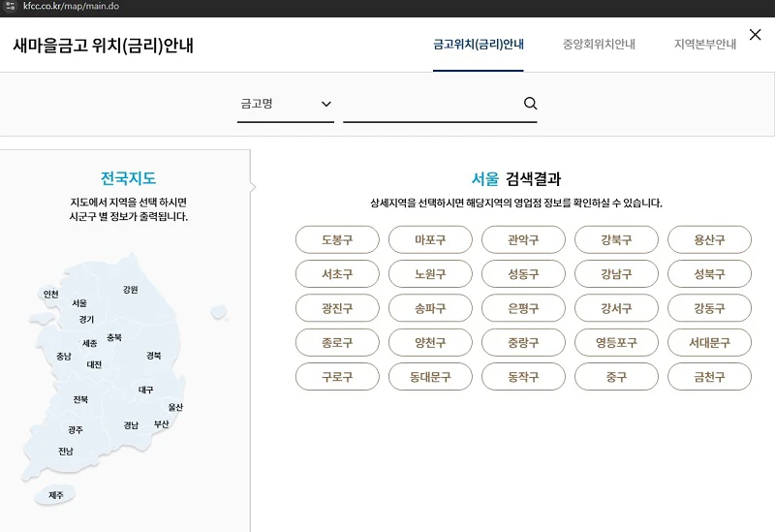Select 중구 district button

pyautogui.click(x=616, y=377)
